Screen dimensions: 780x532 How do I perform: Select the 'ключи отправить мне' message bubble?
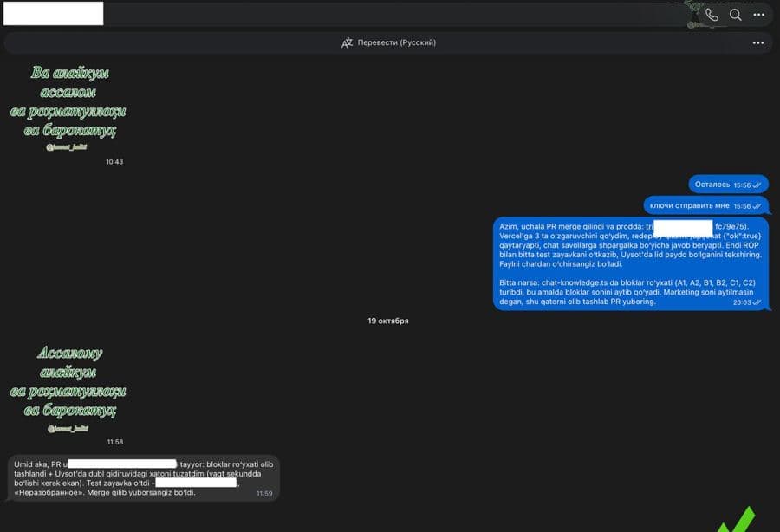click(x=705, y=205)
